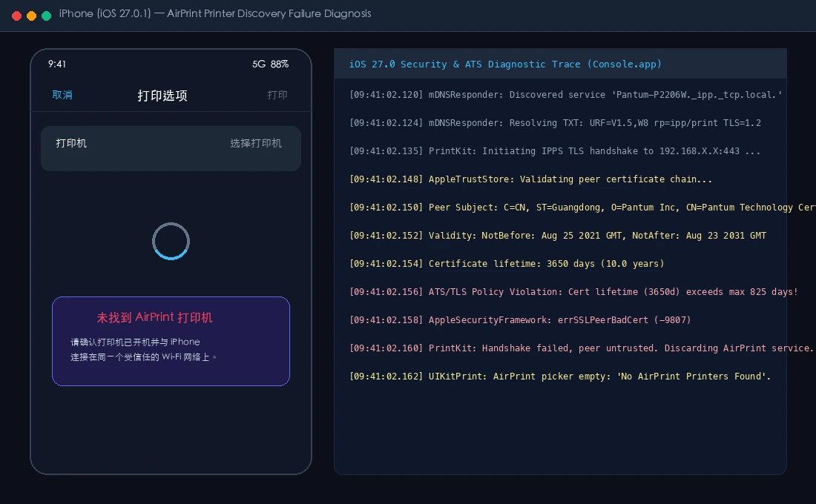Click the green maximize window button

point(46,16)
